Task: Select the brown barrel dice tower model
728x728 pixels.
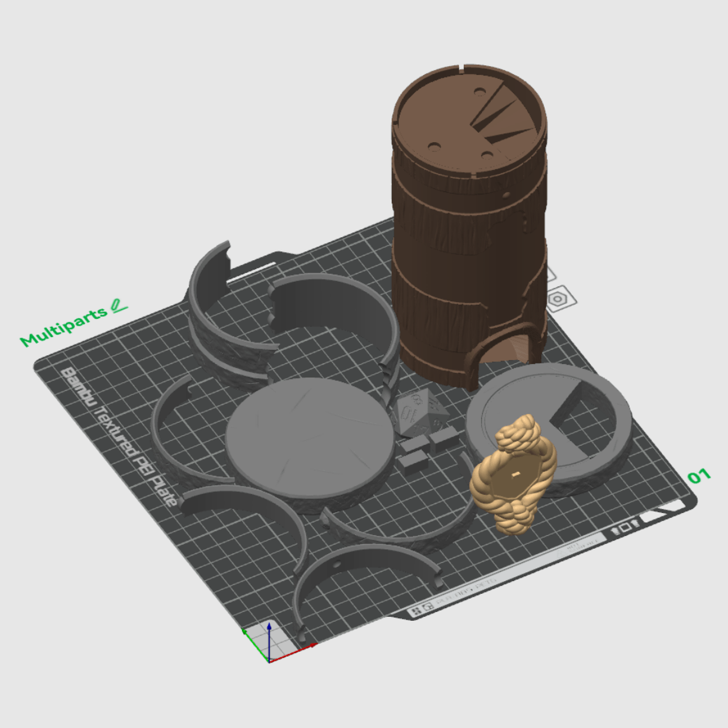Action: point(469,228)
